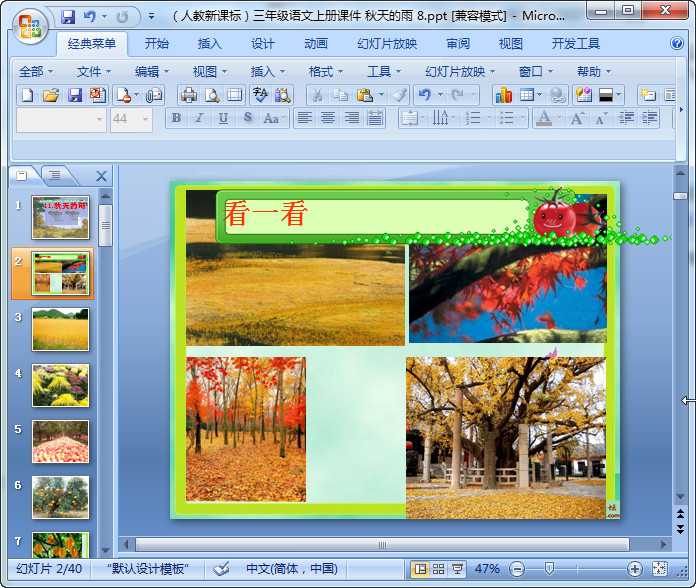
Task: Switch to the 开发工具 ribbon tab
Action: click(x=576, y=43)
